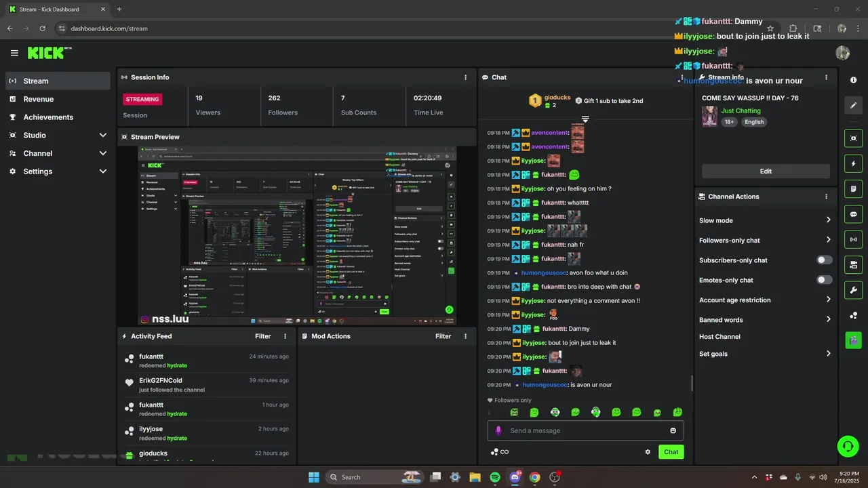This screenshot has height=488, width=868.
Task: Select Stream in the left sidebar
Action: coord(58,81)
